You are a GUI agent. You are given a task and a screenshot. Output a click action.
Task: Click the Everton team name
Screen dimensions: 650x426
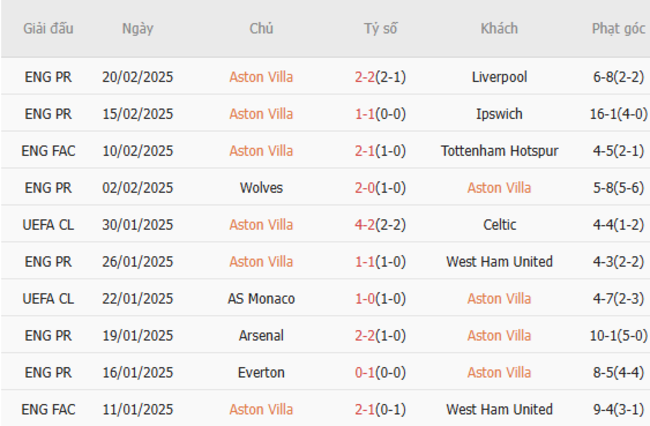261,373
